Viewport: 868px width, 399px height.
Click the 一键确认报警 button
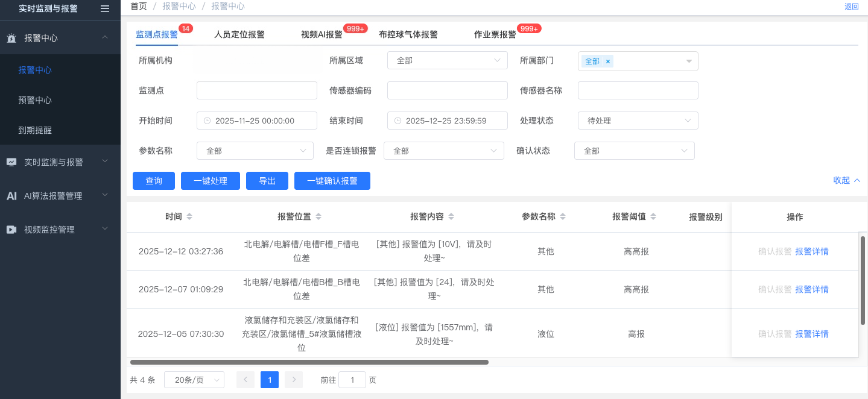332,181
